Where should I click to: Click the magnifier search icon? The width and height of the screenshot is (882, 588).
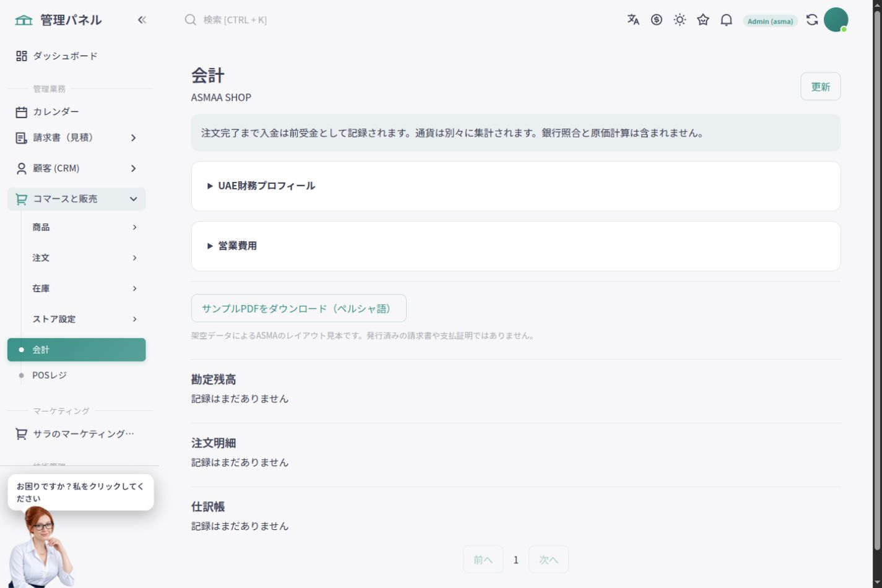(191, 20)
